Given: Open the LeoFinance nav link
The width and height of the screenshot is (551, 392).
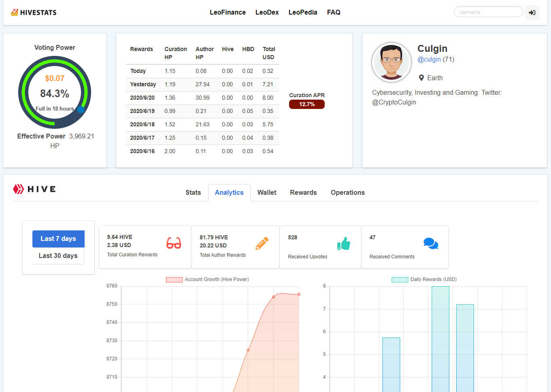Looking at the screenshot, I should (228, 13).
